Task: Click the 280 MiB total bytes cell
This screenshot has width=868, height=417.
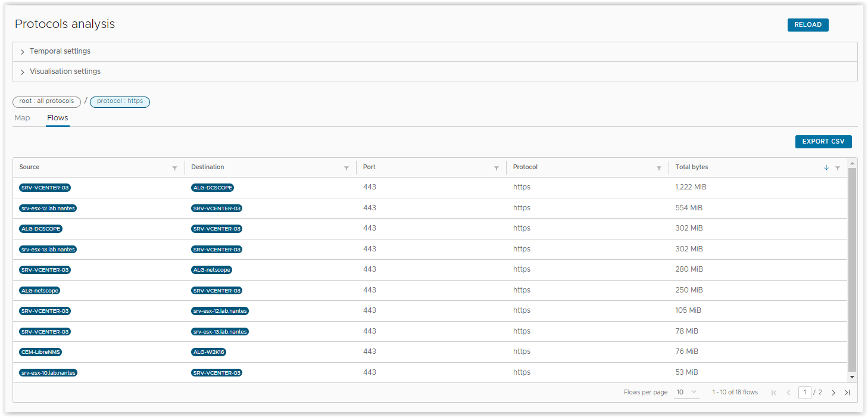Action: click(689, 269)
